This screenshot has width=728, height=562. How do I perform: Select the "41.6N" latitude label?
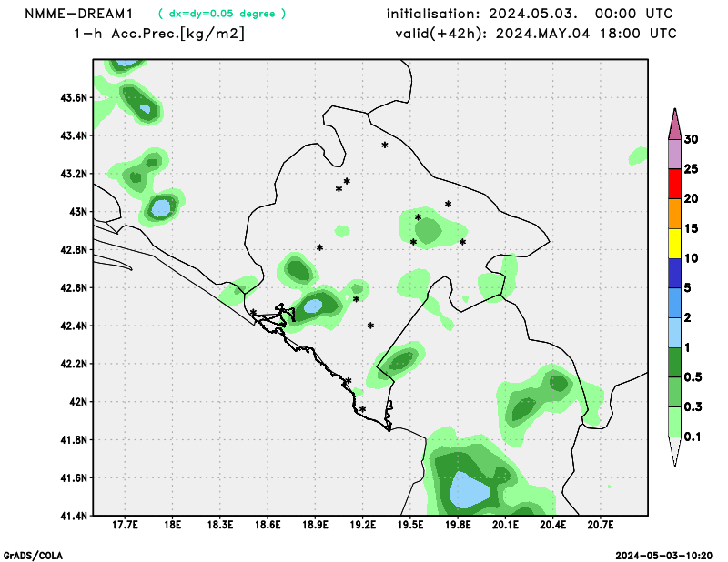pyautogui.click(x=74, y=478)
